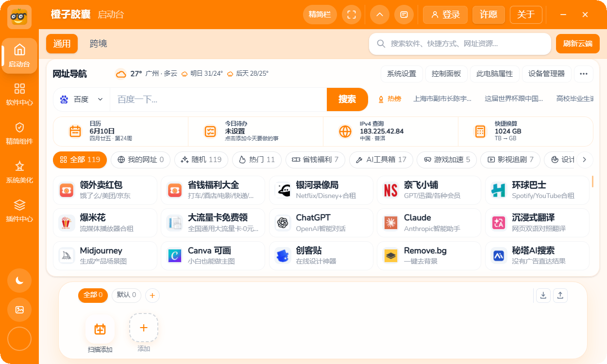Open the 奈飞小铺 card
The image size is (607, 364).
pyautogui.click(x=429, y=190)
